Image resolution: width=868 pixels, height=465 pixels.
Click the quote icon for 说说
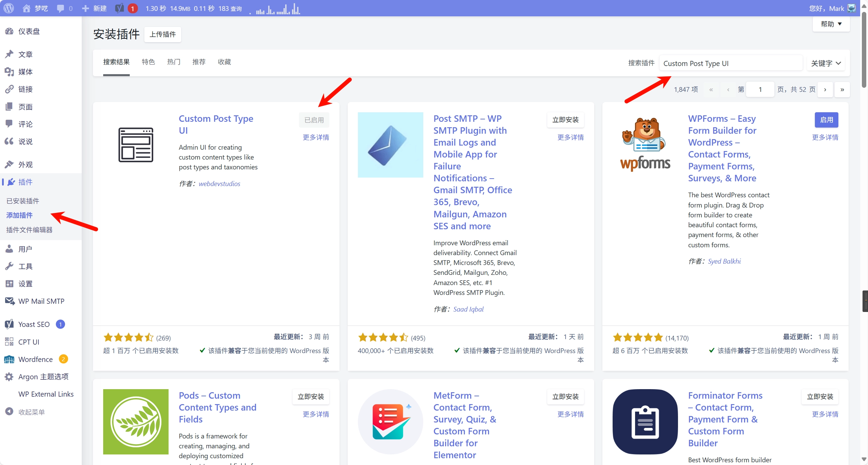9,141
